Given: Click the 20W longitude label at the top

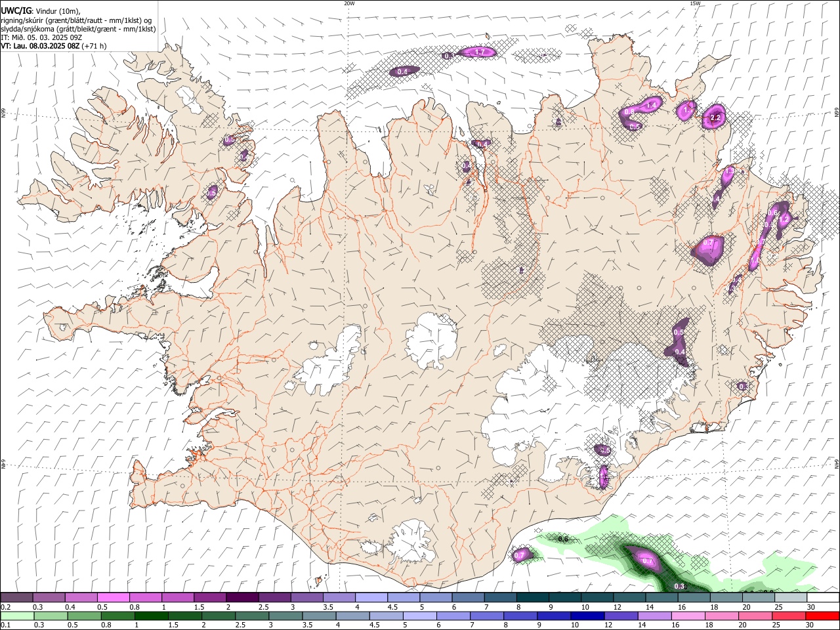Looking at the screenshot, I should pyautogui.click(x=349, y=3).
